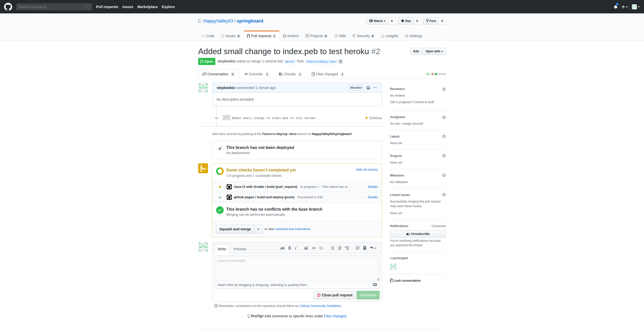Toggle italic formatting

(296, 248)
